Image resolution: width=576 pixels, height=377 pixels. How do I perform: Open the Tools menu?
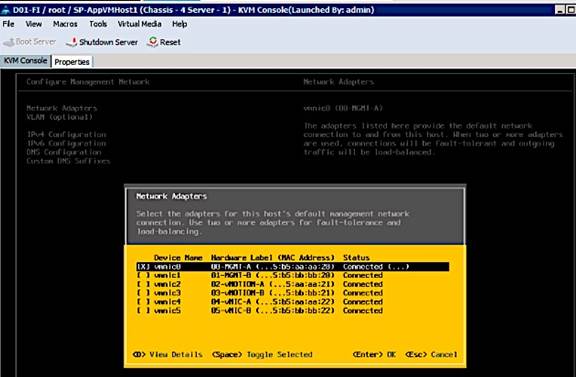pos(98,24)
